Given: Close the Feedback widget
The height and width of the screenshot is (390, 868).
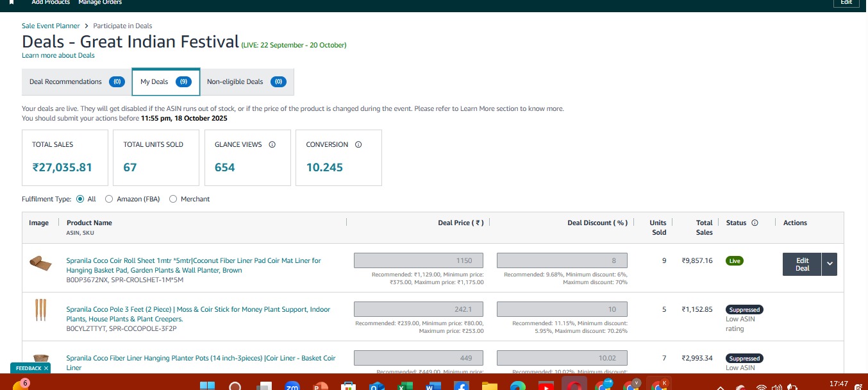Looking at the screenshot, I should 46,369.
